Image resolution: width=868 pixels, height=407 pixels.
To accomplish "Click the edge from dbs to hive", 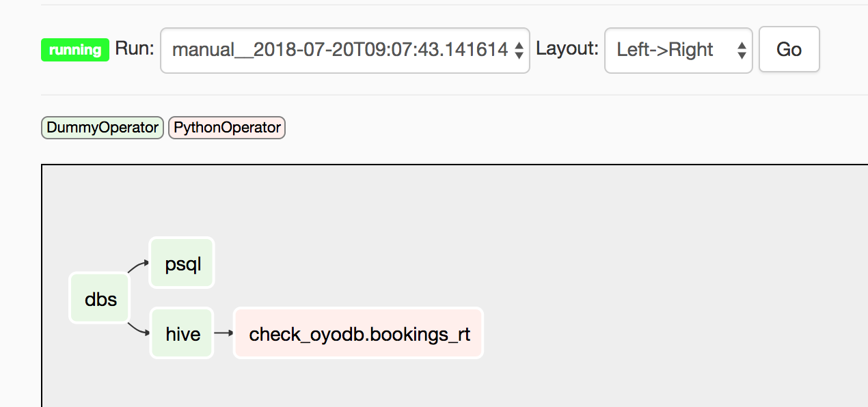I will tap(137, 330).
